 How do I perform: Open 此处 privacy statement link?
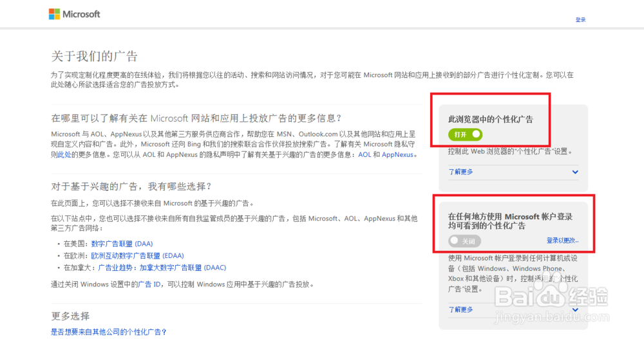click(64, 155)
